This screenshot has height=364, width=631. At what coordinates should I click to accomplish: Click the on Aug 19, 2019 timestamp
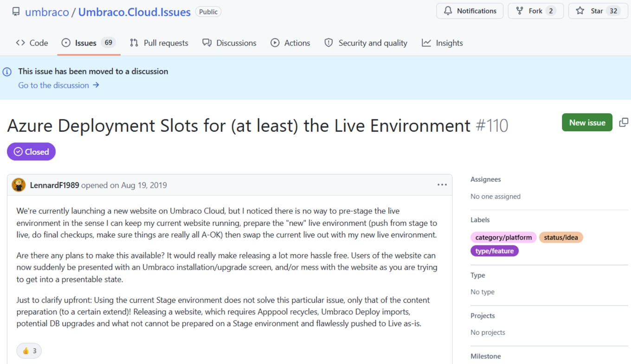[x=138, y=185]
